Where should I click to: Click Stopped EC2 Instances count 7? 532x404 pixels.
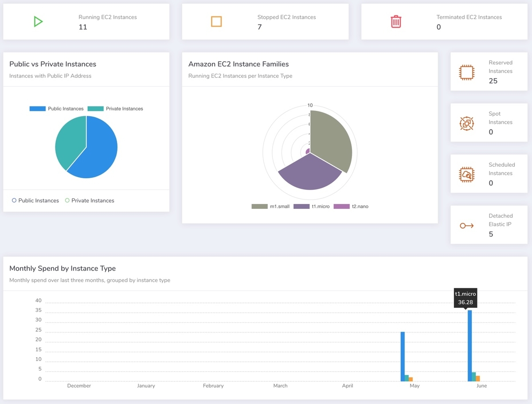(259, 27)
